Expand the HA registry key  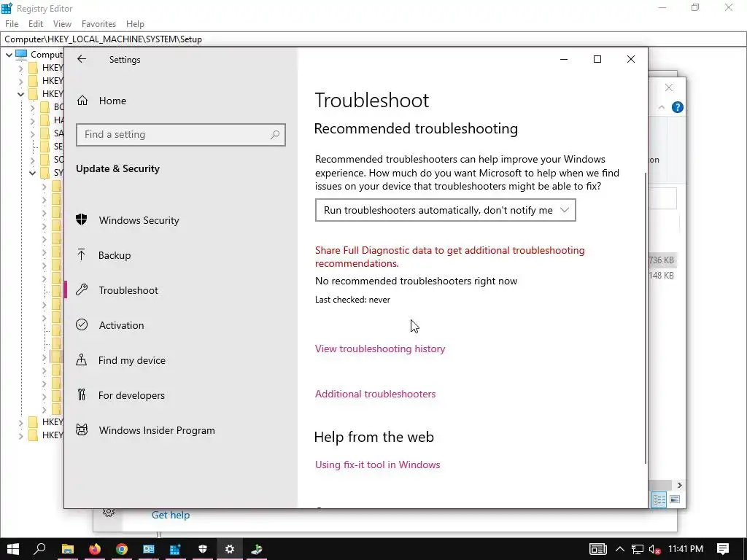tap(32, 120)
